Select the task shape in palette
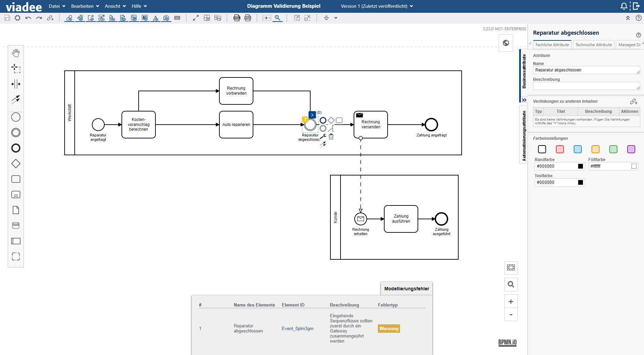 tap(16, 179)
